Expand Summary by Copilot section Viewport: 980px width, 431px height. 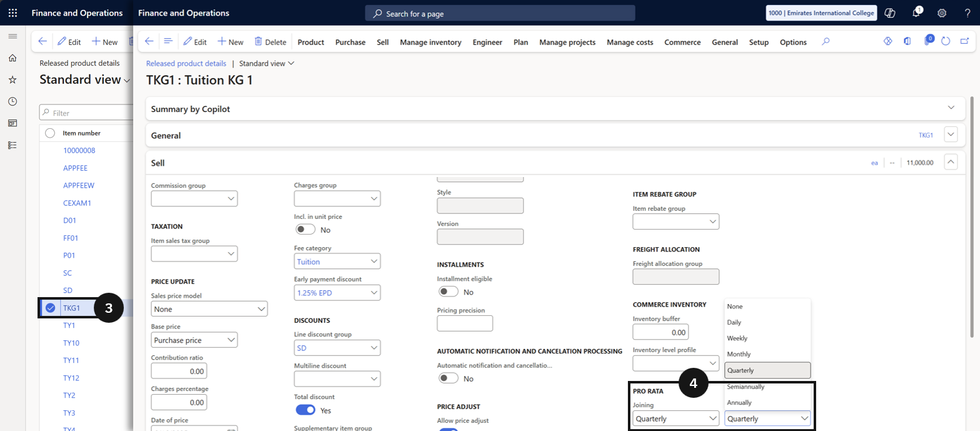tap(951, 108)
